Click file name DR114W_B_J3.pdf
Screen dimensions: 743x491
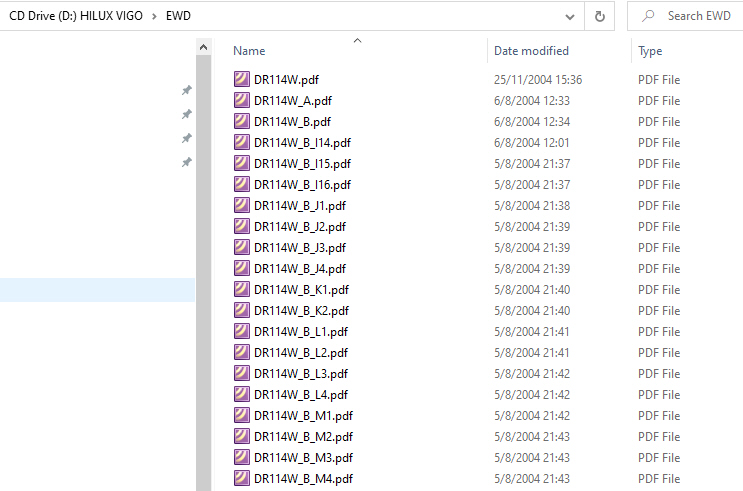(x=300, y=247)
